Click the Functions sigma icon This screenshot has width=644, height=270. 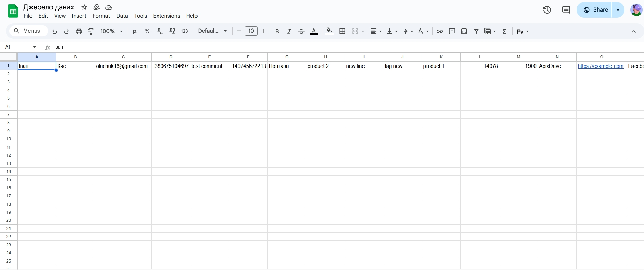click(504, 31)
